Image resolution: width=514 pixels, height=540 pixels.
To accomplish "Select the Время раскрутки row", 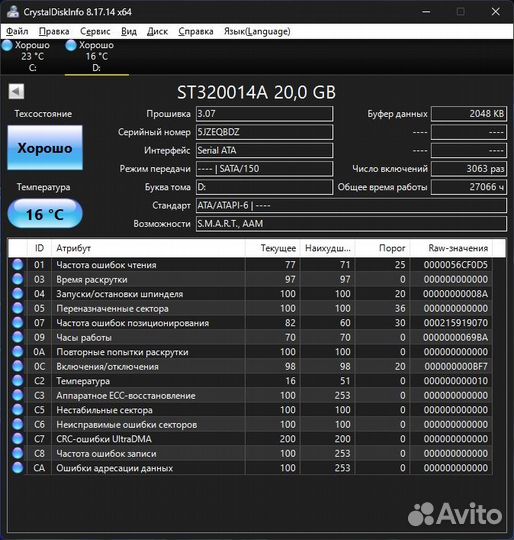I will point(250,279).
